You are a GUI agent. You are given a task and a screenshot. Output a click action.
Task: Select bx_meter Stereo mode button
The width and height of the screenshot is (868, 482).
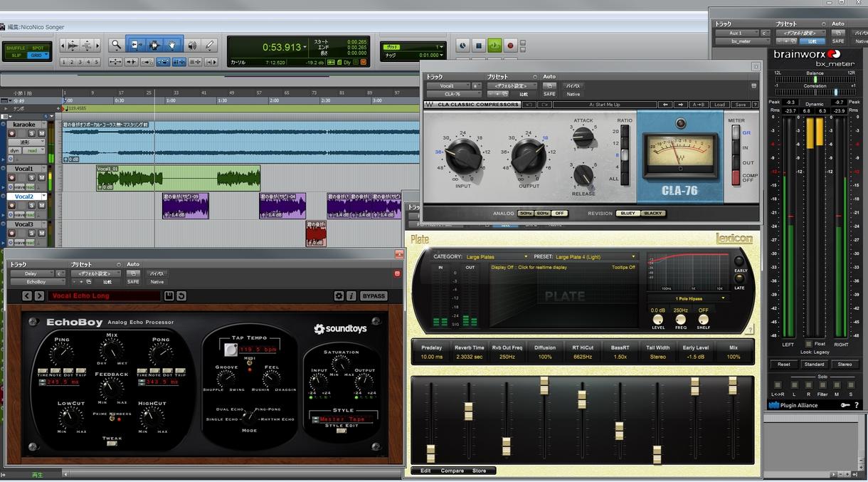click(845, 365)
